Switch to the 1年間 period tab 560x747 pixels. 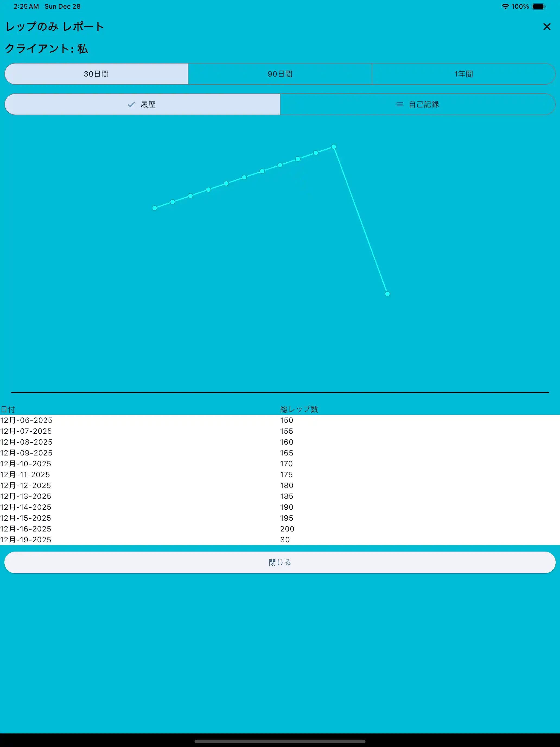463,74
